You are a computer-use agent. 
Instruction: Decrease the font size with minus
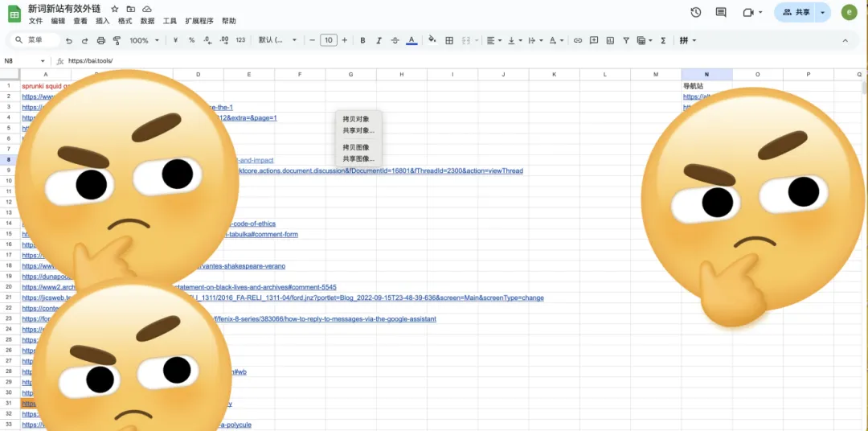coord(312,40)
